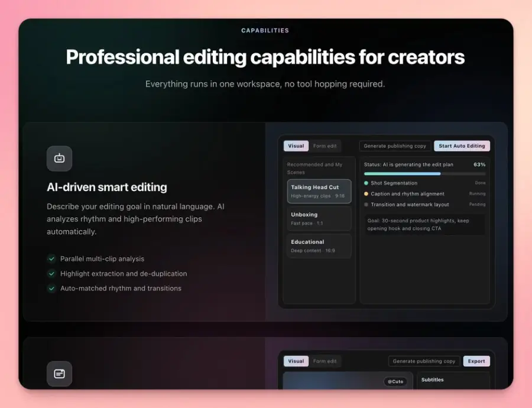This screenshot has height=408, width=532.
Task: Click 'Recommended and My Scenes' label
Action: 314,169
